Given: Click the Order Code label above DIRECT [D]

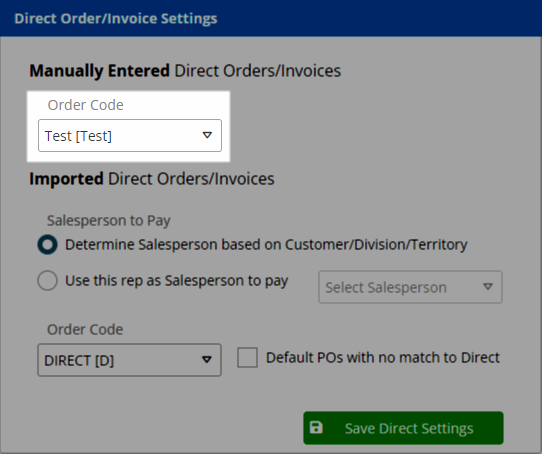Looking at the screenshot, I should 85,330.
